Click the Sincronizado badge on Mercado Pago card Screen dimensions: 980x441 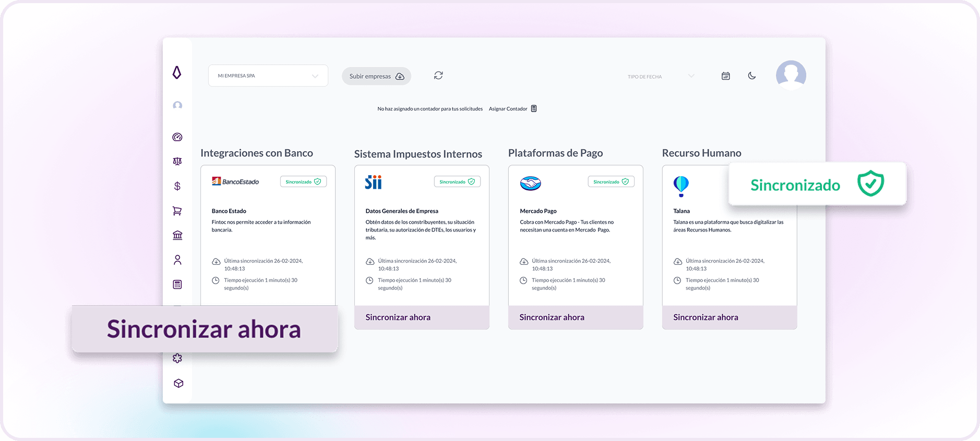click(611, 181)
